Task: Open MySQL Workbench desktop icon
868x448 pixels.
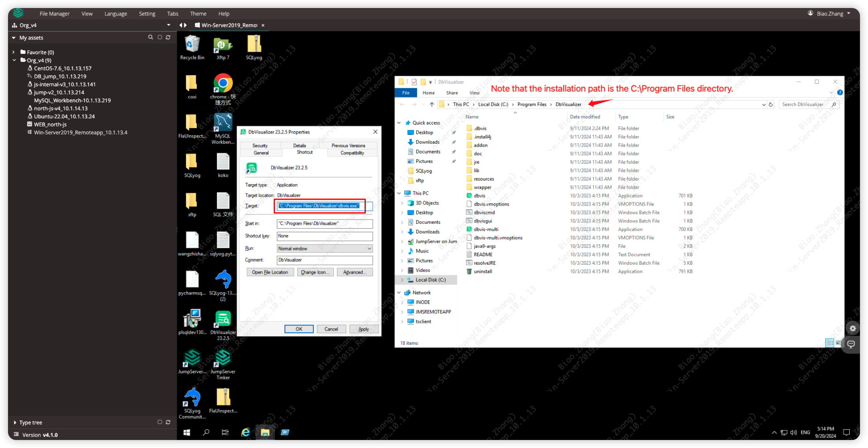Action: [x=223, y=128]
